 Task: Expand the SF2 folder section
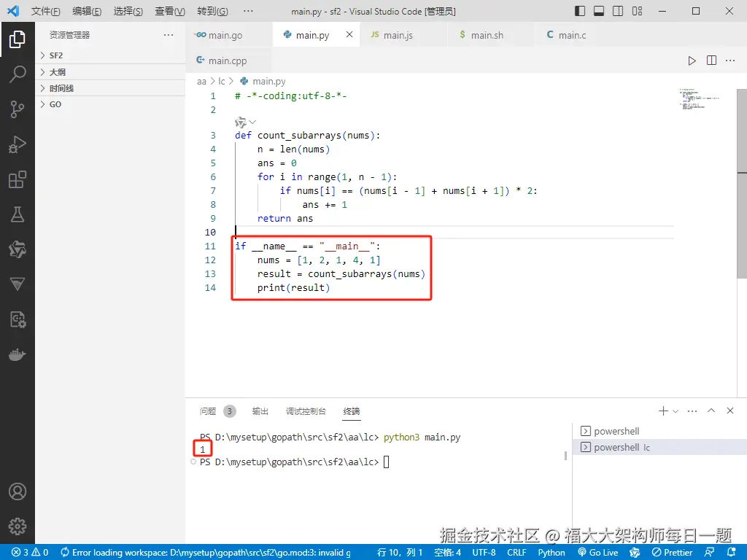(111, 55)
